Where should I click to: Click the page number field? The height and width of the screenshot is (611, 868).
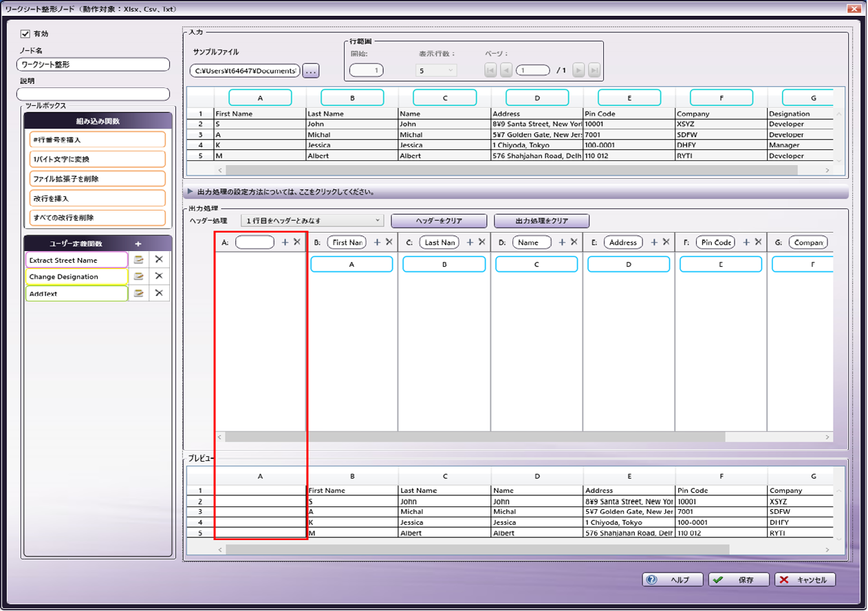point(533,70)
